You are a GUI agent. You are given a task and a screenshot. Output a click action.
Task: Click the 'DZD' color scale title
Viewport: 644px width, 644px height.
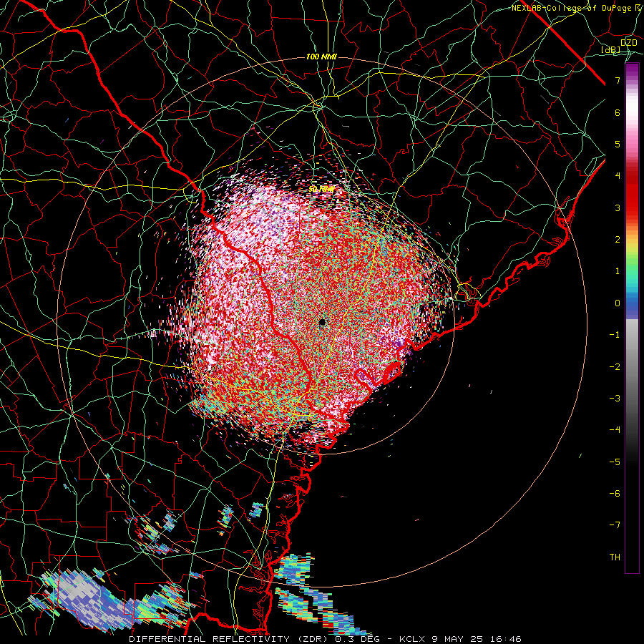pyautogui.click(x=629, y=42)
